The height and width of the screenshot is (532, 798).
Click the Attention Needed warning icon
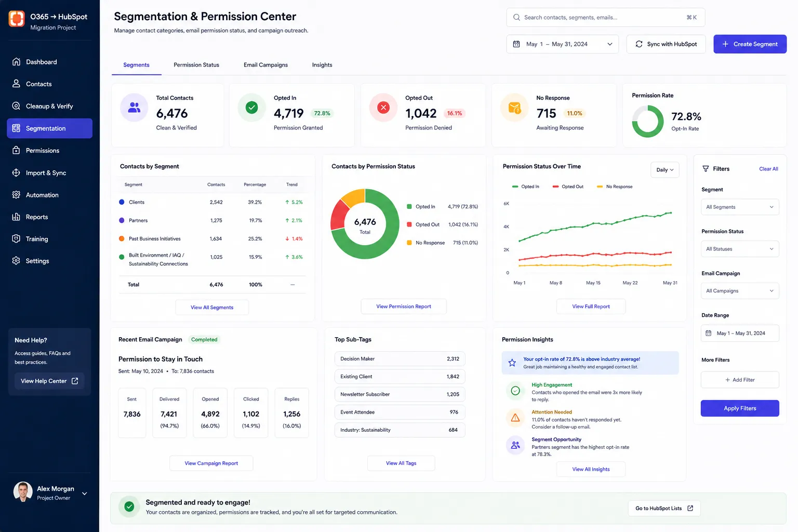click(515, 418)
